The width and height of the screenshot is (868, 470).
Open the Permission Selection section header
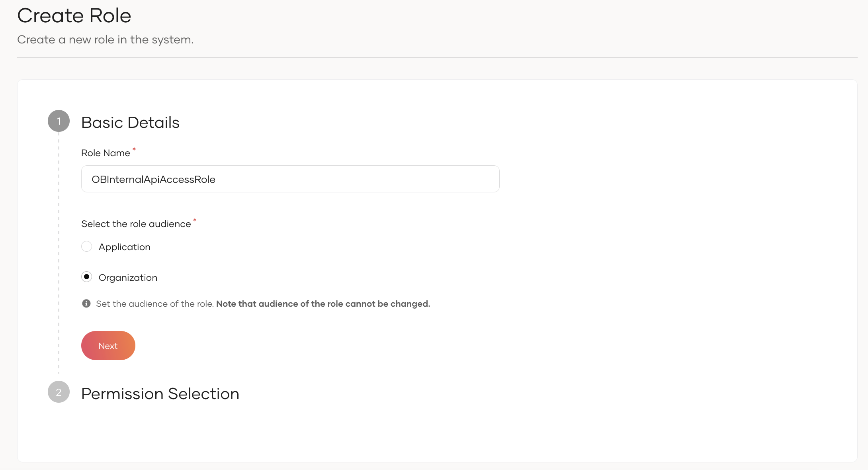(160, 394)
